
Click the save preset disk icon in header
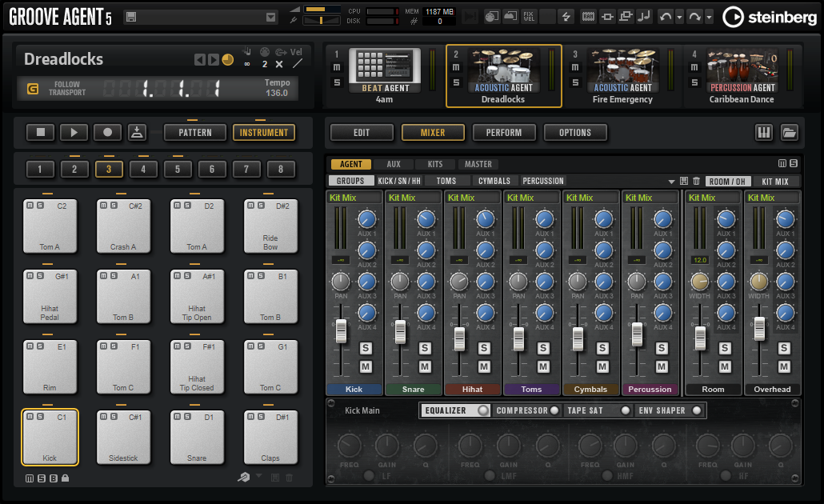pyautogui.click(x=131, y=18)
